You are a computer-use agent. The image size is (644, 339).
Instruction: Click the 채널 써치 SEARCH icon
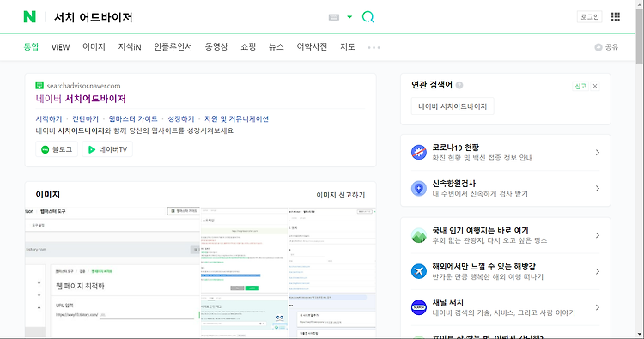(x=419, y=307)
